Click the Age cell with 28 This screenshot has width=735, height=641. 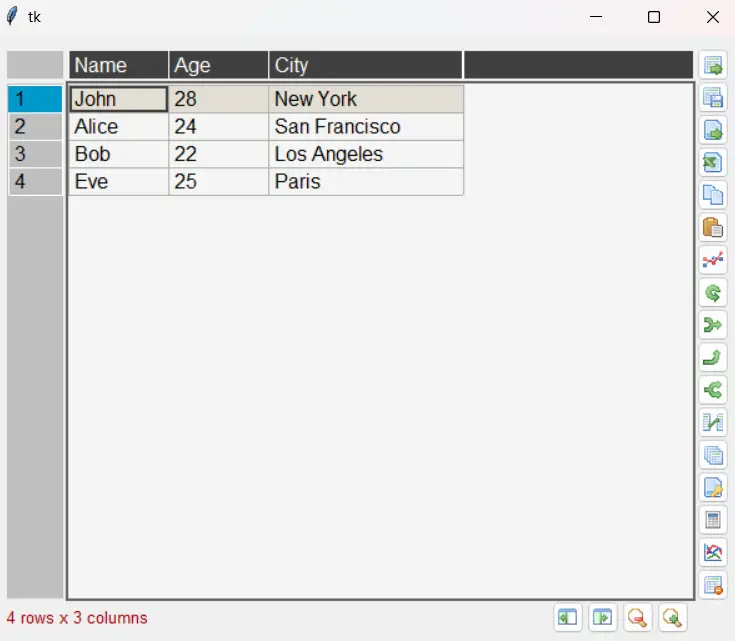tap(218, 99)
